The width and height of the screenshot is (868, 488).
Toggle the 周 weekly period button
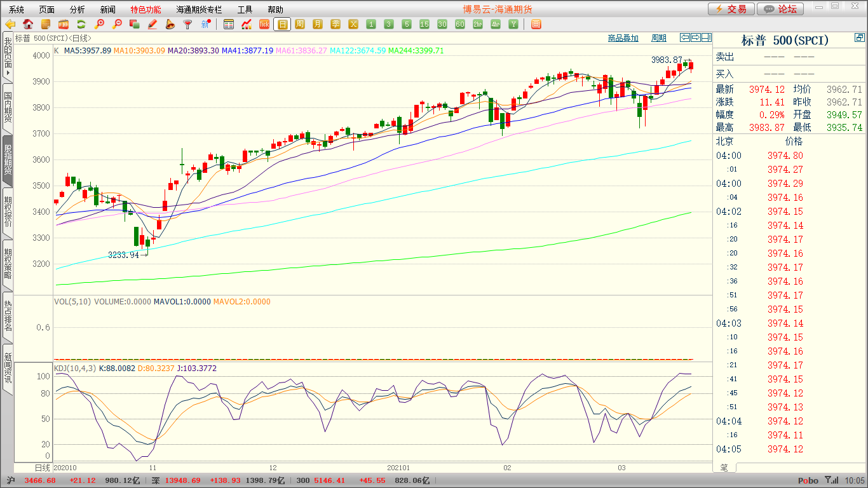pos(300,24)
